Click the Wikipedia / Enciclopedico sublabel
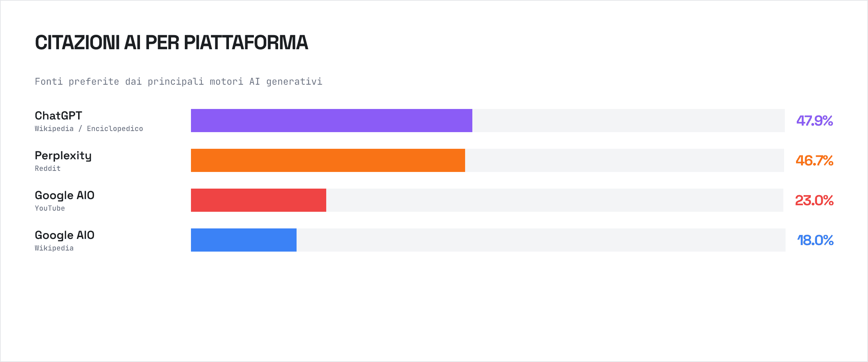Viewport: 868px width, 362px height. tap(89, 129)
